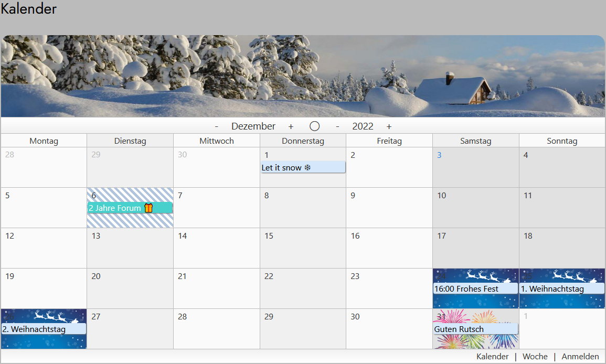The width and height of the screenshot is (606, 364).
Task: Select the "2. Weihnachtstag" event
Action: pos(43,329)
